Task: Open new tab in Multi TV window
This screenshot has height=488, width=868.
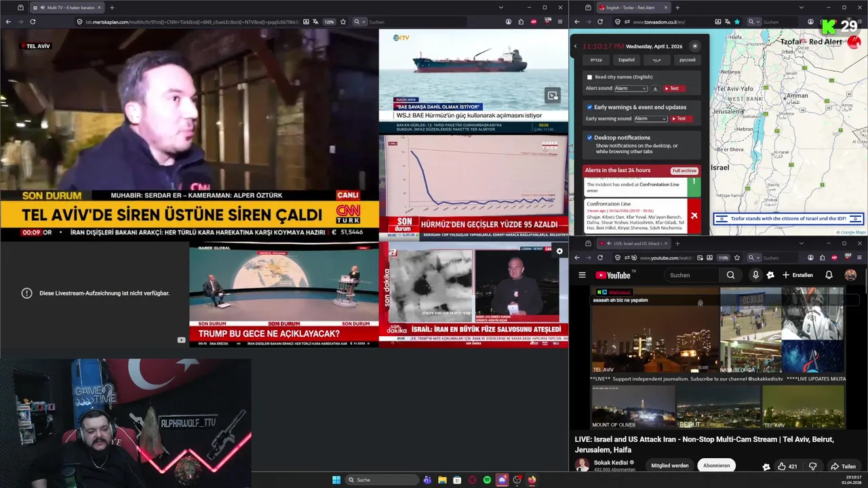Action: pyautogui.click(x=112, y=7)
